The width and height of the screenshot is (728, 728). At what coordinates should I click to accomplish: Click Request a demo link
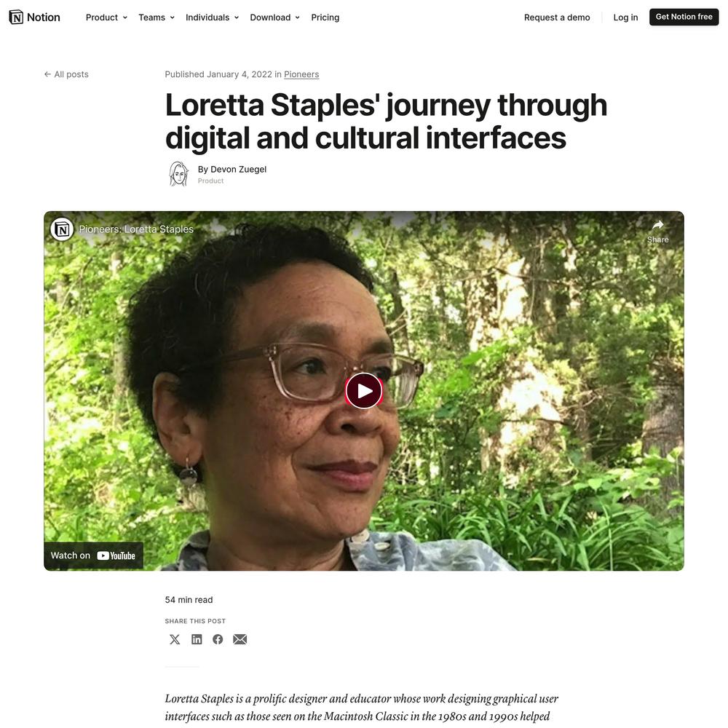click(x=557, y=17)
